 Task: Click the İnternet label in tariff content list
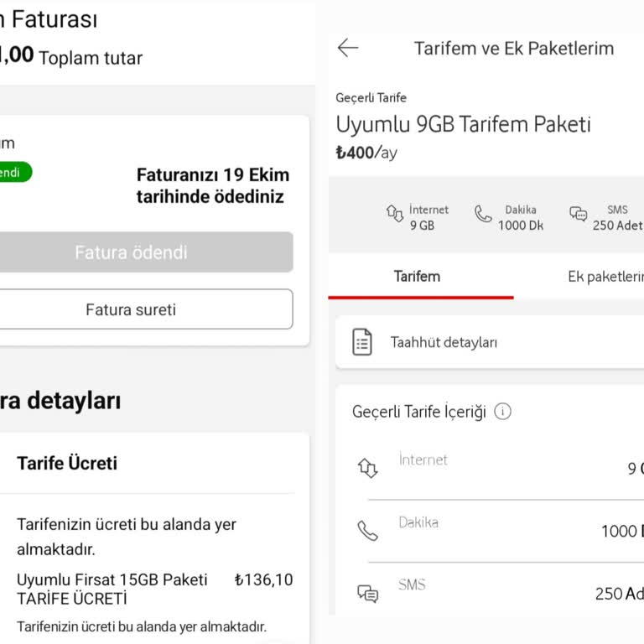[x=423, y=460]
